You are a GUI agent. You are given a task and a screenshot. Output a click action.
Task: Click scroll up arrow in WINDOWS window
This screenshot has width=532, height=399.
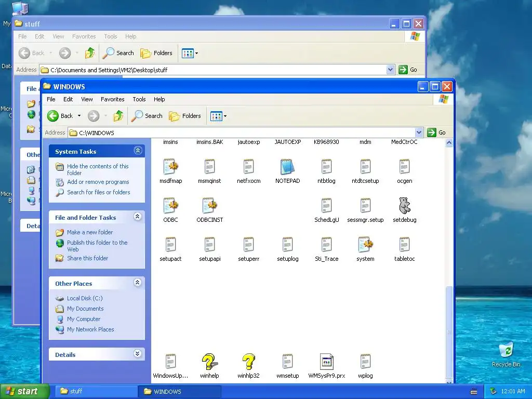(x=449, y=142)
